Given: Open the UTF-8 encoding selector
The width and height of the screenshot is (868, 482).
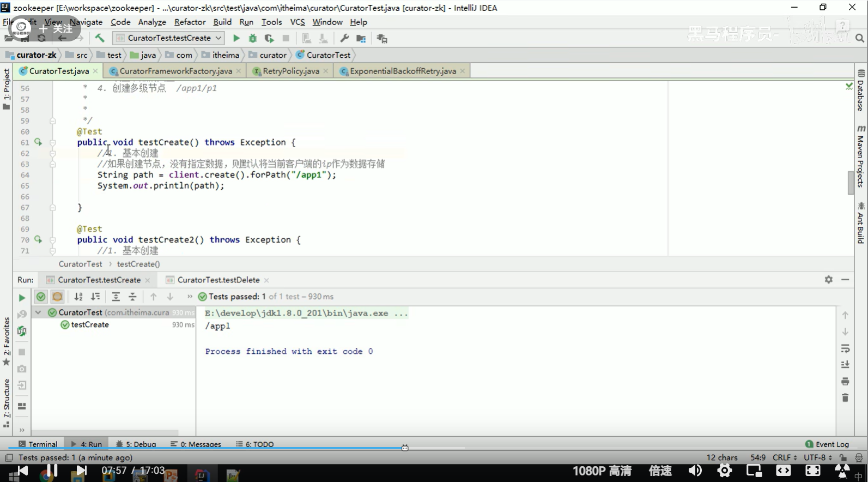Looking at the screenshot, I should click(818, 457).
